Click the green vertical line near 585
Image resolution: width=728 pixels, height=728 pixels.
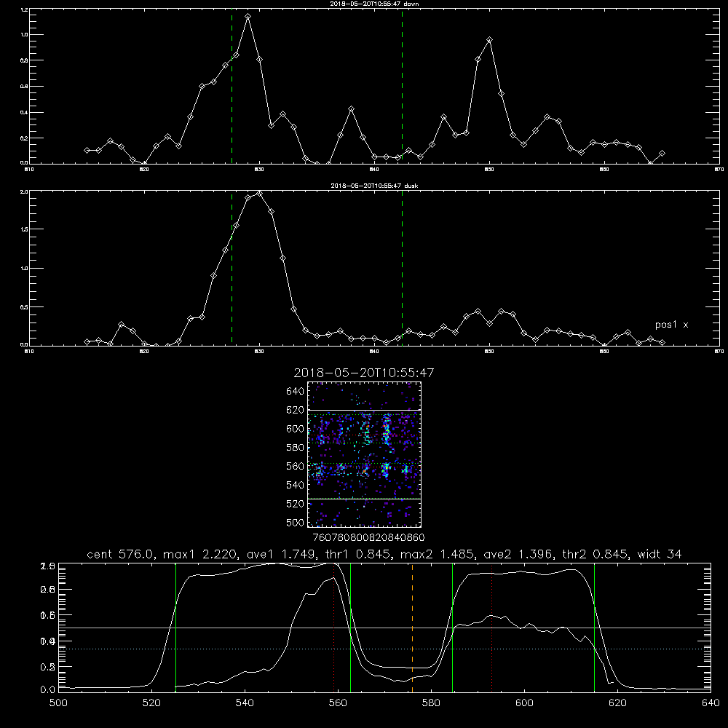click(x=452, y=627)
